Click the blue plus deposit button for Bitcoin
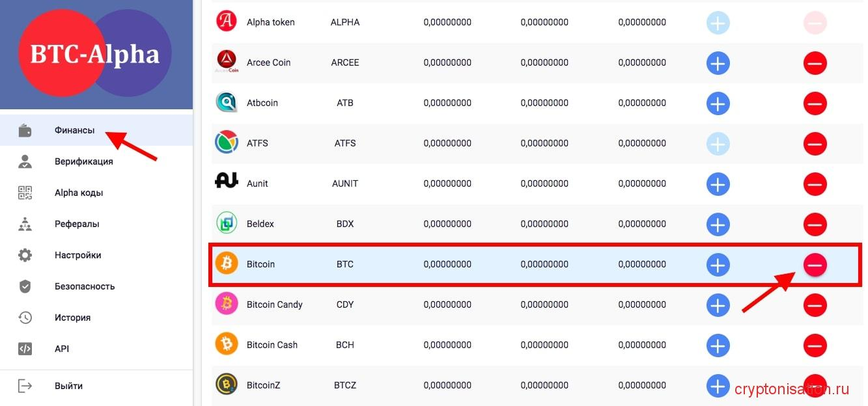868x406 pixels. (x=718, y=265)
